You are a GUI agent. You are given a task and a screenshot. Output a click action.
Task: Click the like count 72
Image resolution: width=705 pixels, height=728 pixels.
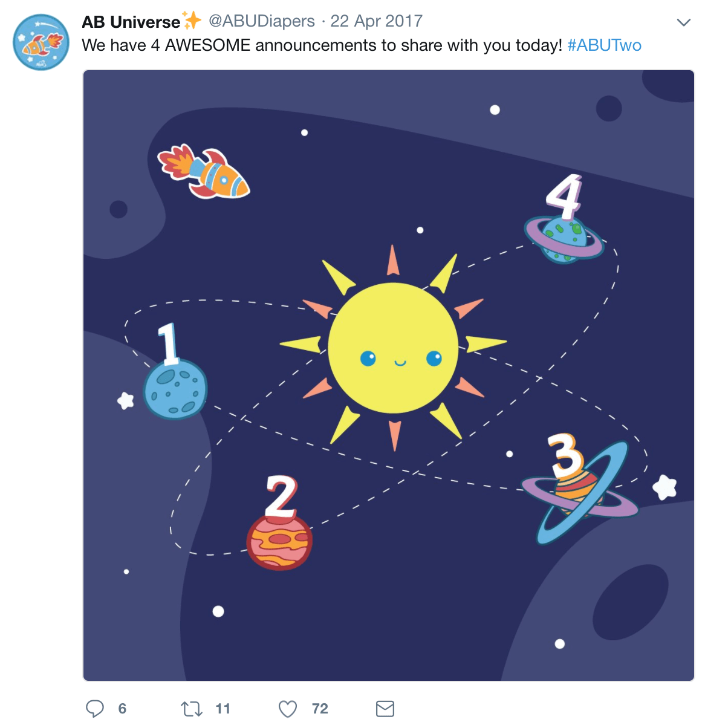[320, 709]
